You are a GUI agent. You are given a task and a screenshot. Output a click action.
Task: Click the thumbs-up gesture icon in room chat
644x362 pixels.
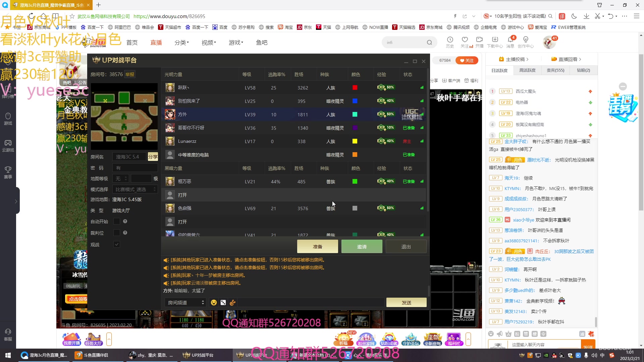point(232,303)
